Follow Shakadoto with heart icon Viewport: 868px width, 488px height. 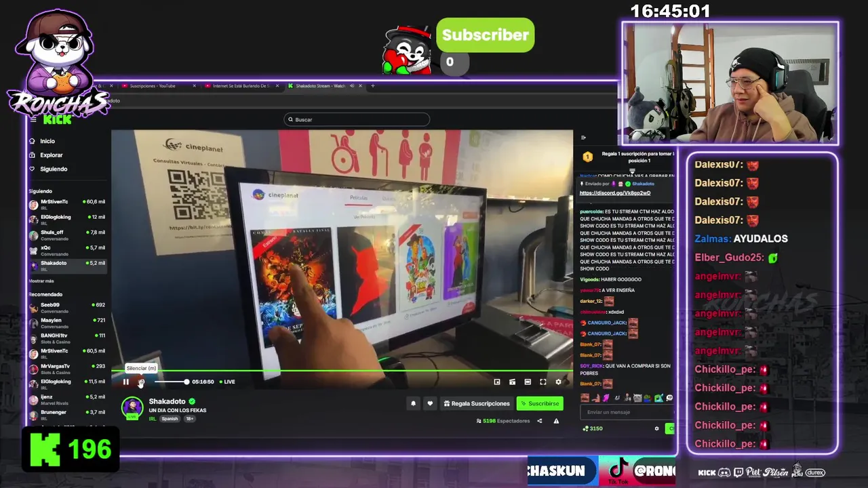click(430, 403)
